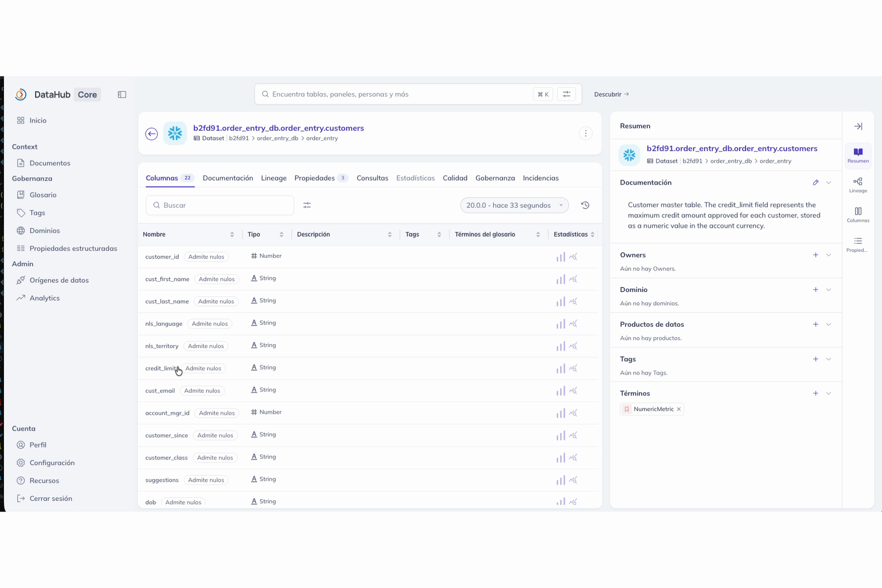The image size is (882, 588).
Task: Open Orígenes de datos
Action: pos(59,280)
